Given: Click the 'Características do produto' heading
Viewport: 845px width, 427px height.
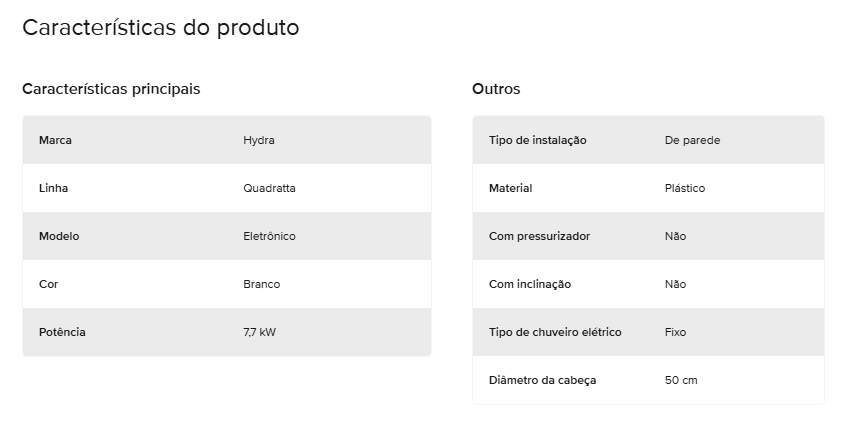Looking at the screenshot, I should coord(161,27).
